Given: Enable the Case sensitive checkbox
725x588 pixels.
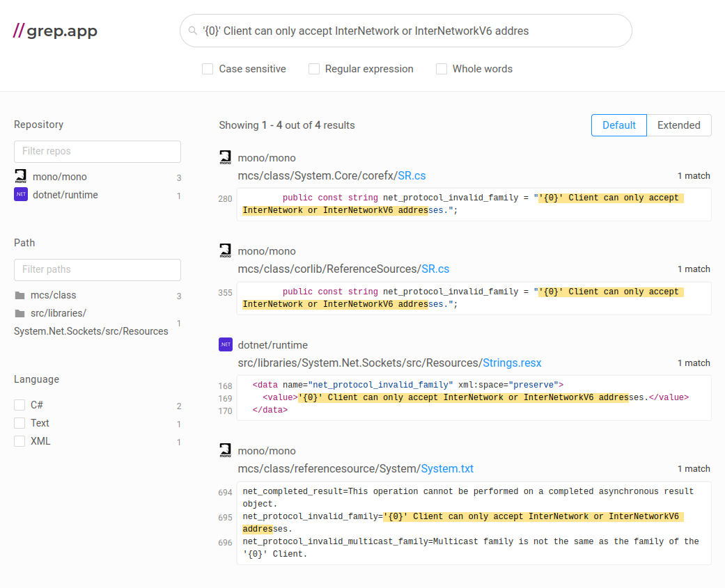Looking at the screenshot, I should 208,69.
